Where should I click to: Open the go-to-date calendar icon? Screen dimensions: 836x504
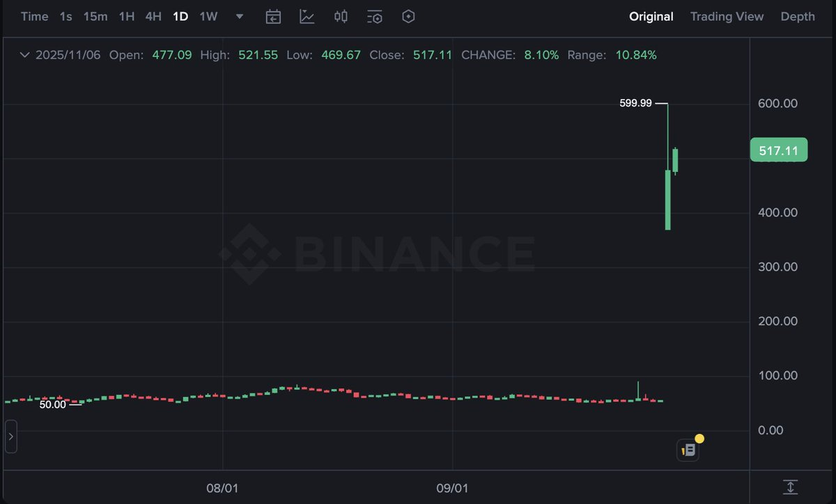tap(273, 17)
